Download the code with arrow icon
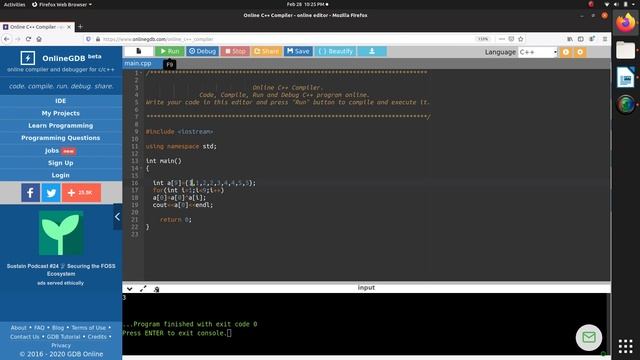This screenshot has height=360, width=640. point(372,51)
